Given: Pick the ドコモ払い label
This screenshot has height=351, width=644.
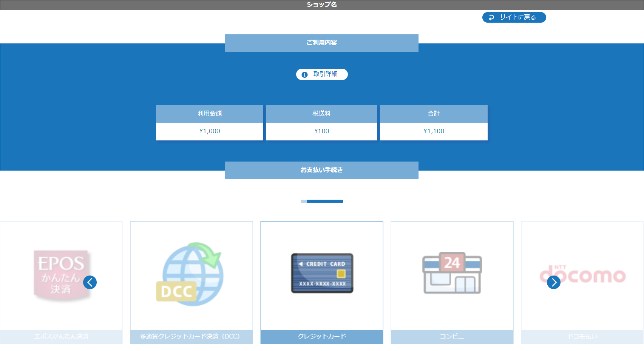Looking at the screenshot, I should 583,336.
